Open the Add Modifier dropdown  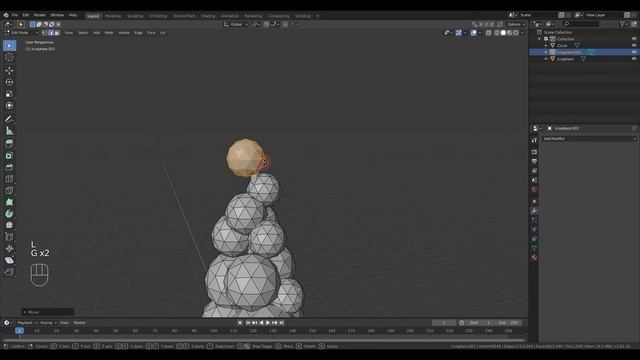589,139
